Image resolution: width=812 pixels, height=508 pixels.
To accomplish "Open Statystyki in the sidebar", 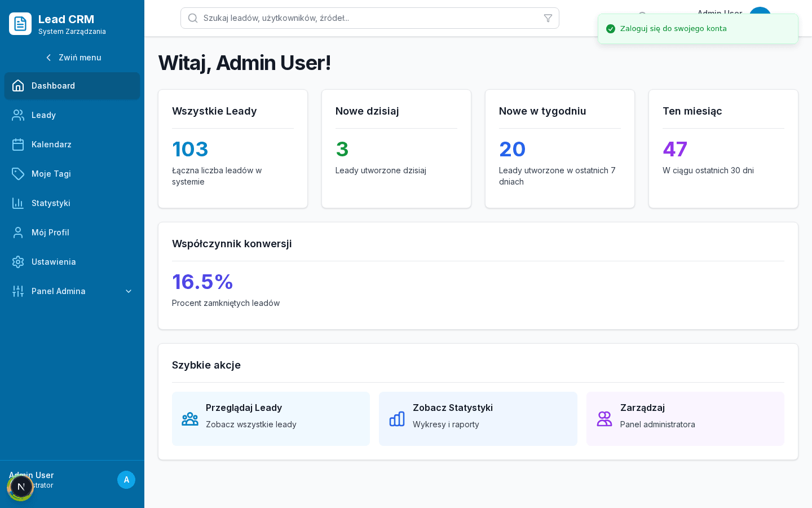I will point(72,203).
